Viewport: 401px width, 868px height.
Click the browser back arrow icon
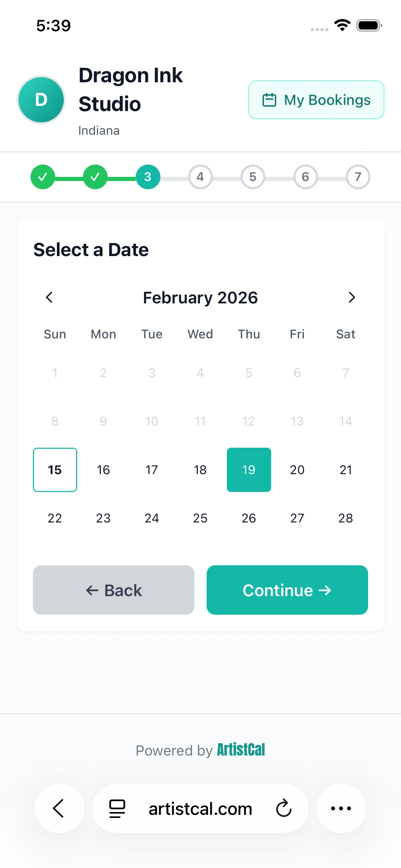[59, 809]
